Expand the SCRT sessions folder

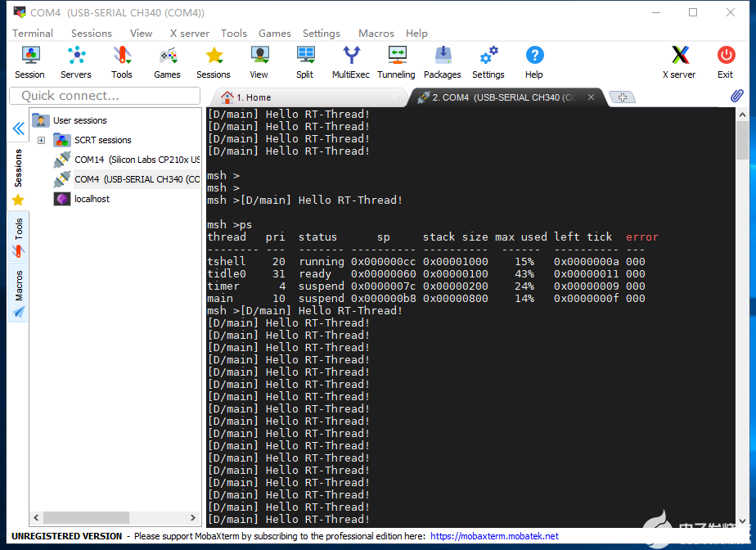click(x=42, y=141)
